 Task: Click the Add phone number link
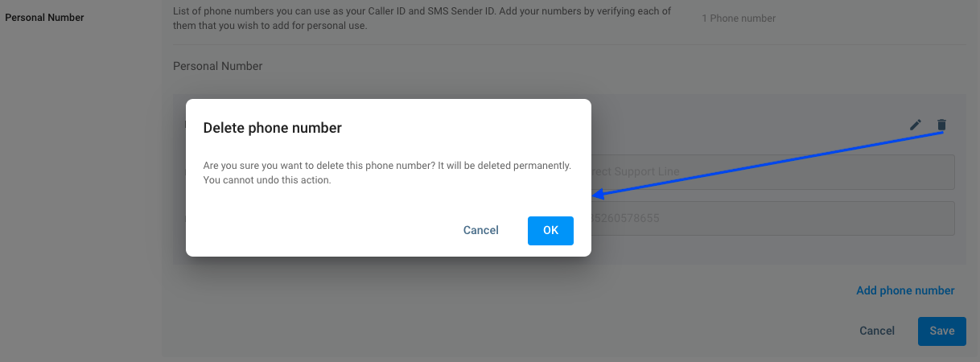(905, 290)
